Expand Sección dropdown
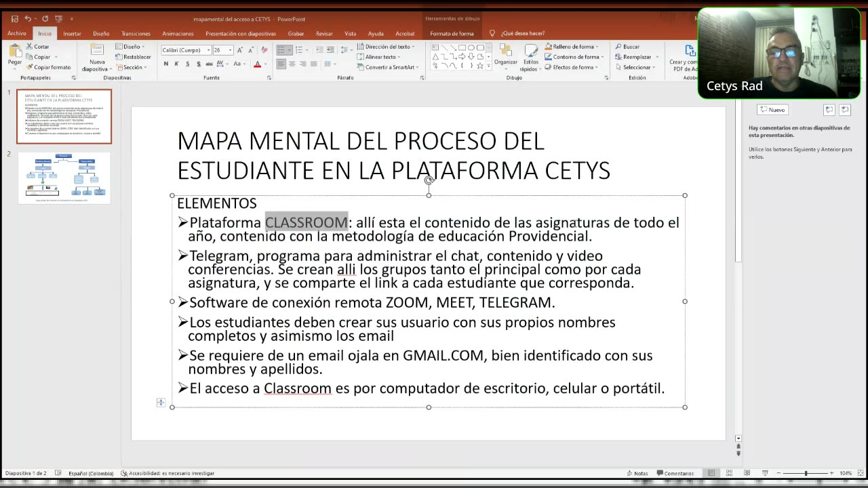 (130, 67)
